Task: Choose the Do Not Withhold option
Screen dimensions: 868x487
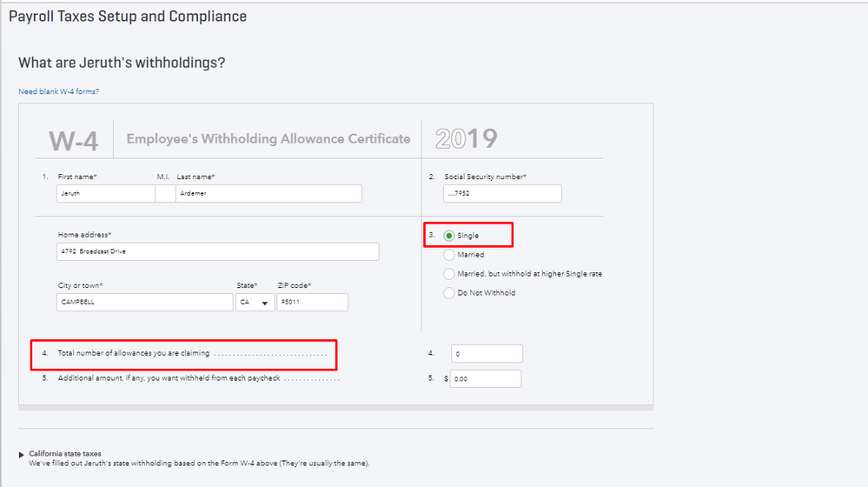Action: coord(449,293)
